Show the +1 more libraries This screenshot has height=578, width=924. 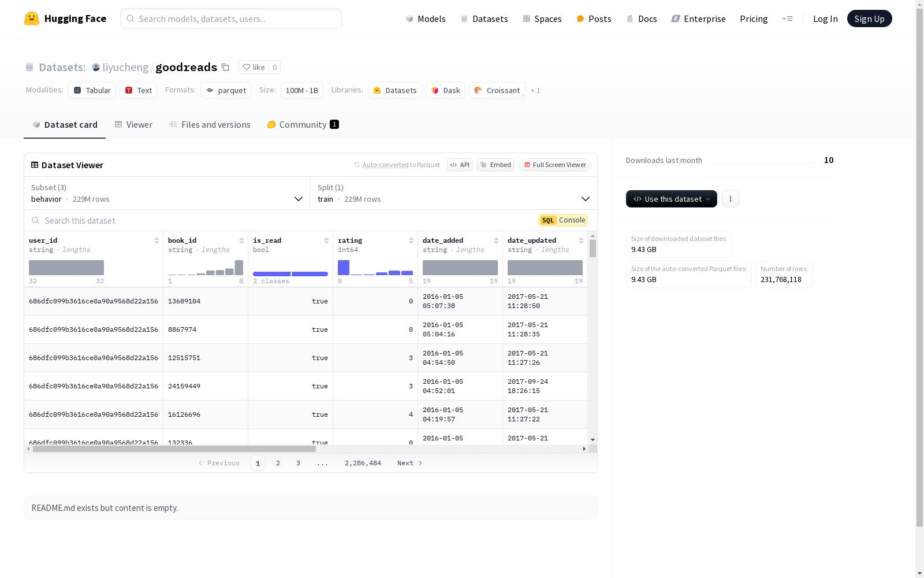pos(535,90)
